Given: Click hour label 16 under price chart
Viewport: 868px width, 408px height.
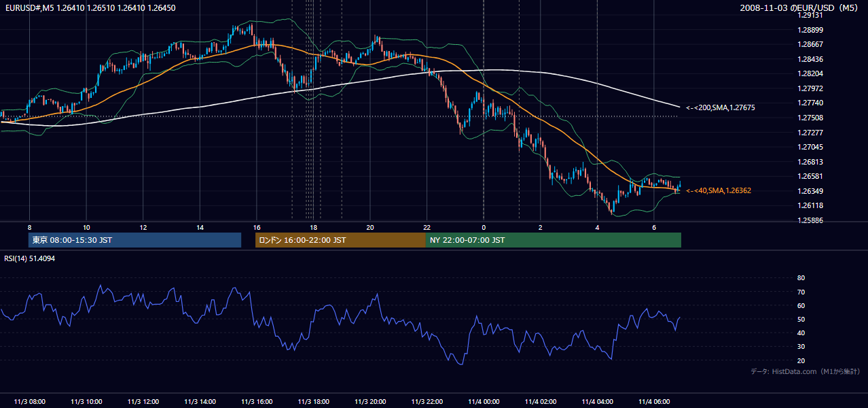Looking at the screenshot, I should coord(257,226).
